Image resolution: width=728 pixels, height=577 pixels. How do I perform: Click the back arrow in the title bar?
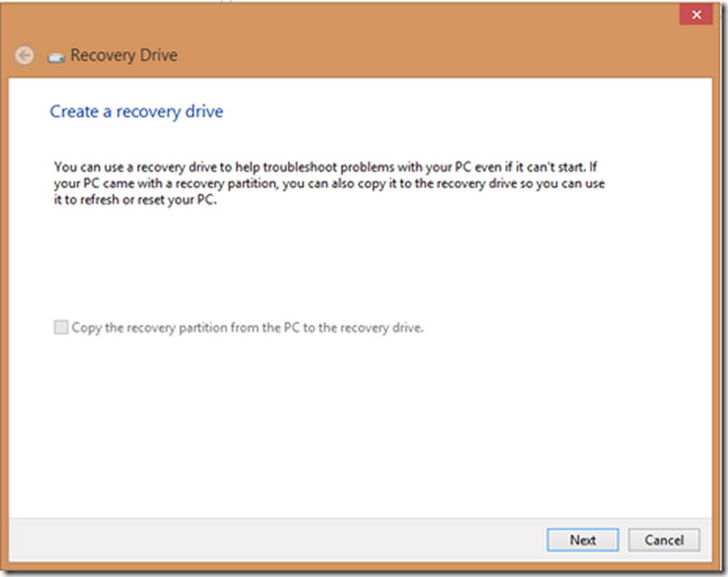[x=25, y=55]
